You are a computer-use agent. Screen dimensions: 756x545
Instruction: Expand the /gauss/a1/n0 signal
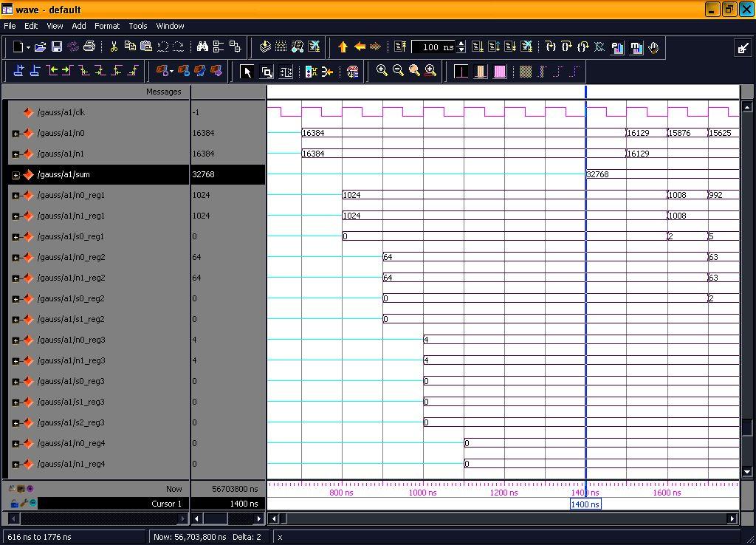[16, 134]
